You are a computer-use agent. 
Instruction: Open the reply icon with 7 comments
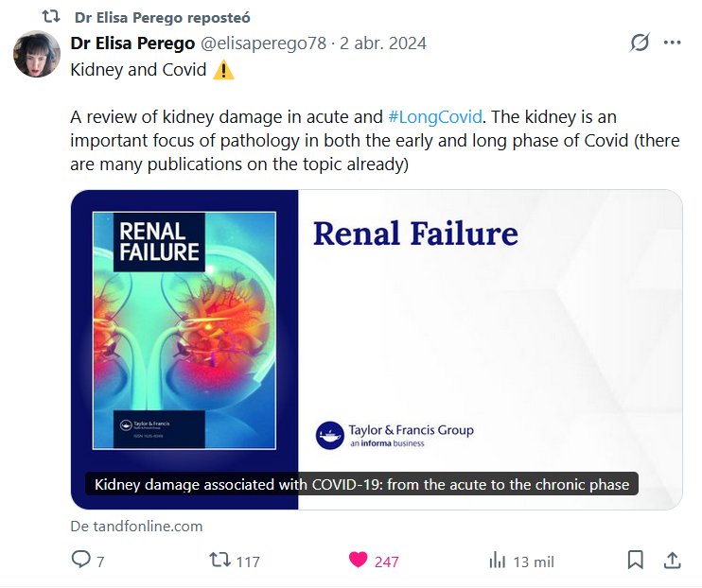point(82,560)
